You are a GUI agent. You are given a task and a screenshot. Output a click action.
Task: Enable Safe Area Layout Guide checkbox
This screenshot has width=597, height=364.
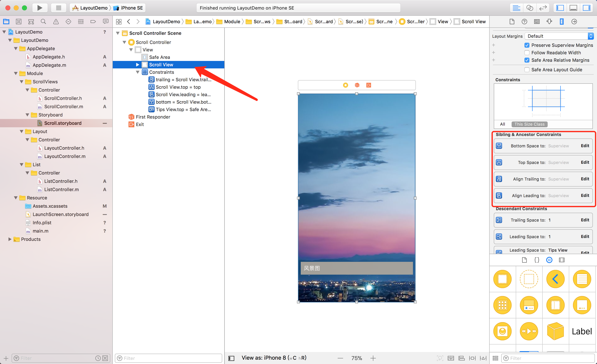pos(527,70)
